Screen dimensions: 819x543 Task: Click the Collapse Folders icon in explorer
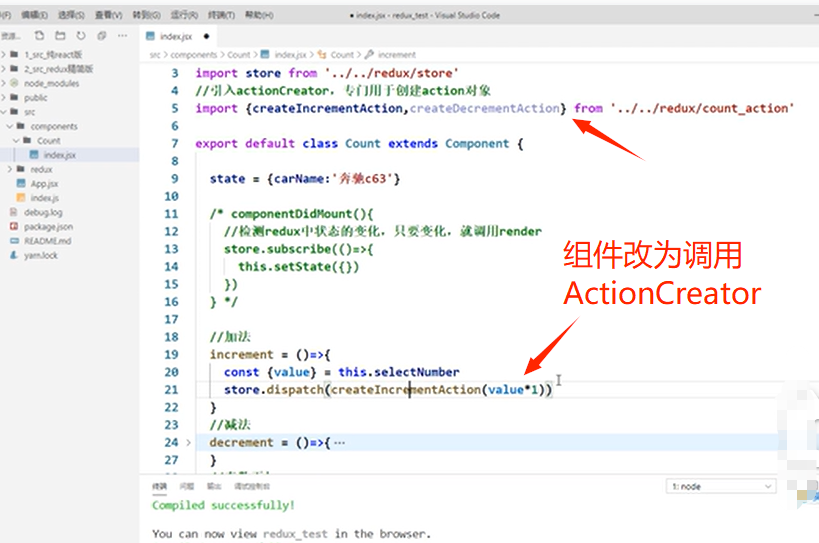click(102, 36)
